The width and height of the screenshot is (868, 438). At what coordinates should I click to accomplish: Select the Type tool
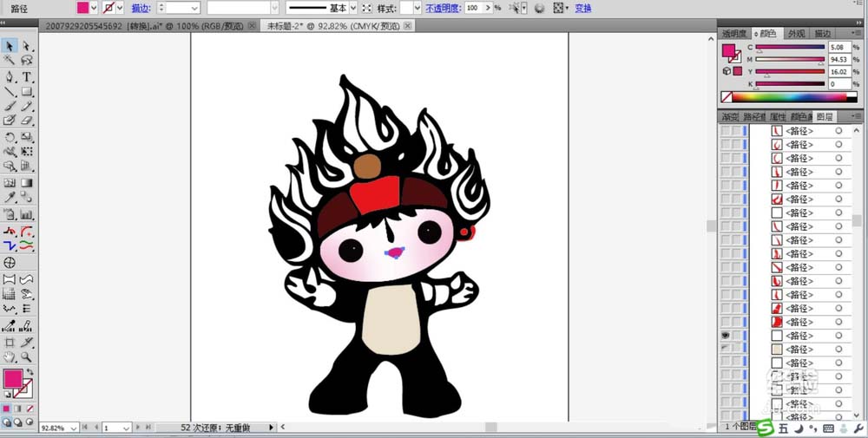tap(26, 77)
